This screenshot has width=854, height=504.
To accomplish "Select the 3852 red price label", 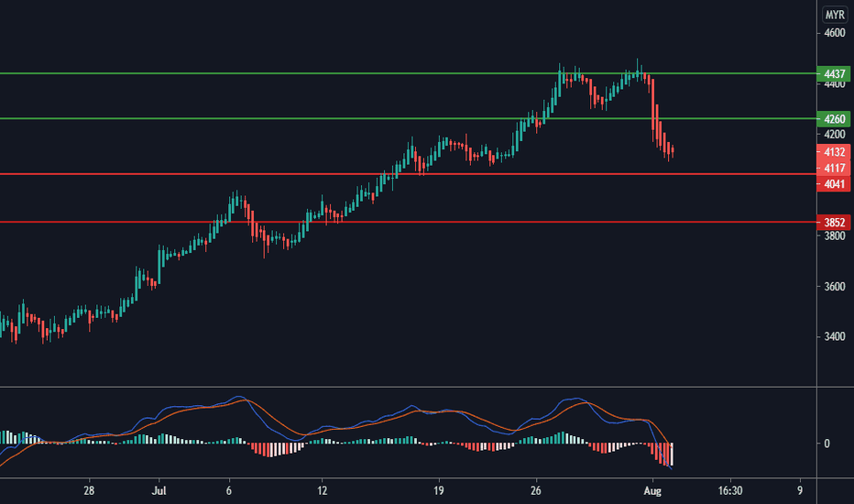I will pos(834,223).
